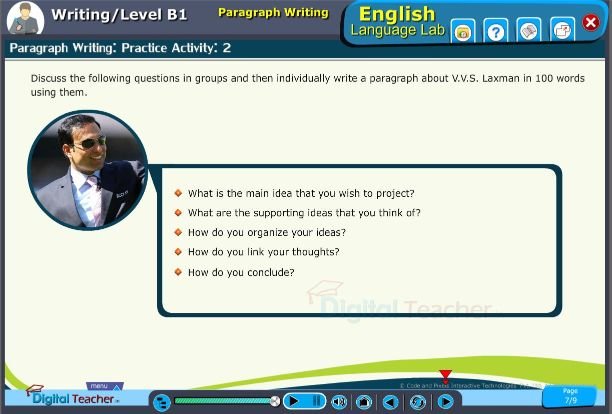The image size is (612, 414).
Task: Play the lesson audio
Action: coord(294,401)
